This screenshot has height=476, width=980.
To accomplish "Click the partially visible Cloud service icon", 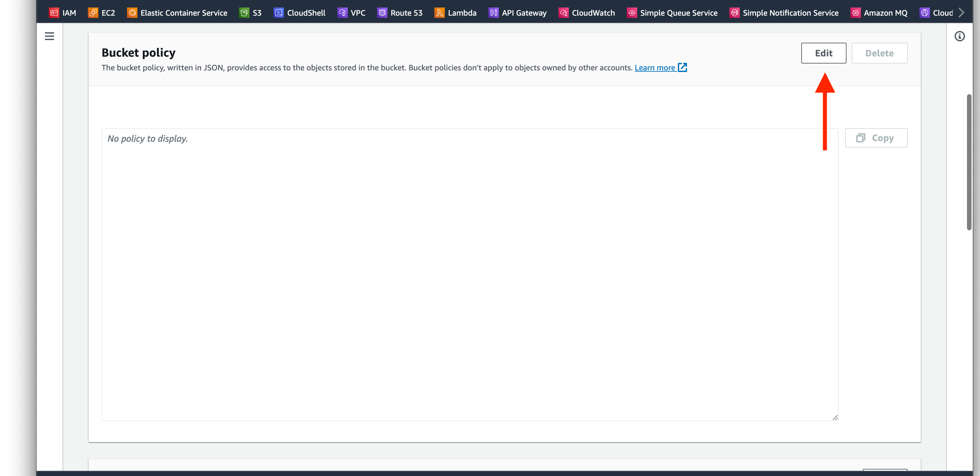I will 924,13.
